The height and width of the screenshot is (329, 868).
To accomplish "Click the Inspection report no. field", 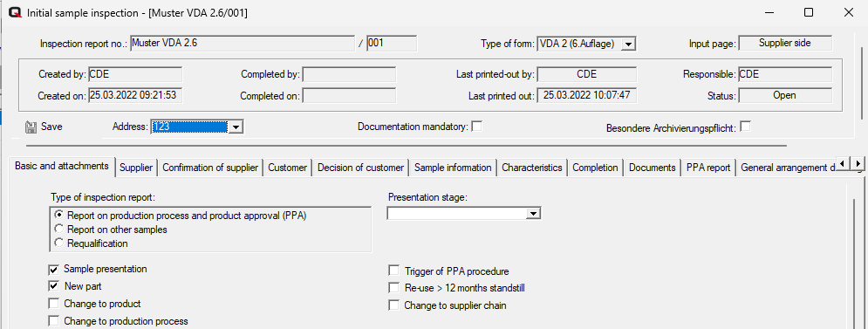I will [x=243, y=44].
